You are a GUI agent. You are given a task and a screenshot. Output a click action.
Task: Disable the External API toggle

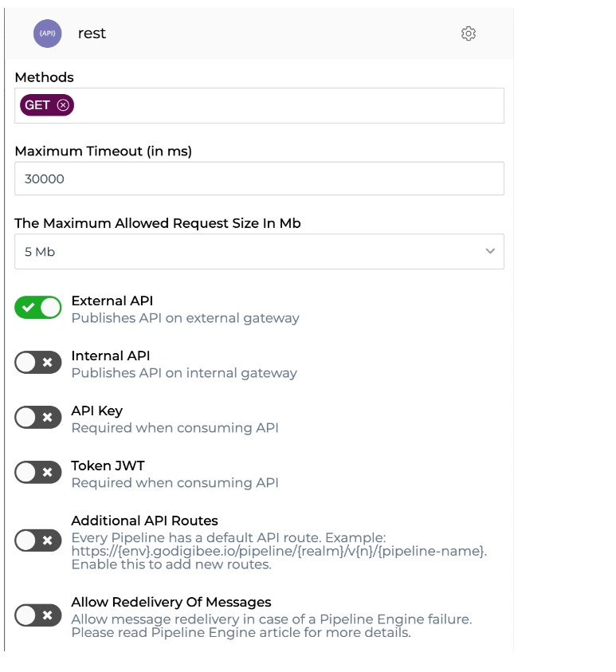click(38, 308)
